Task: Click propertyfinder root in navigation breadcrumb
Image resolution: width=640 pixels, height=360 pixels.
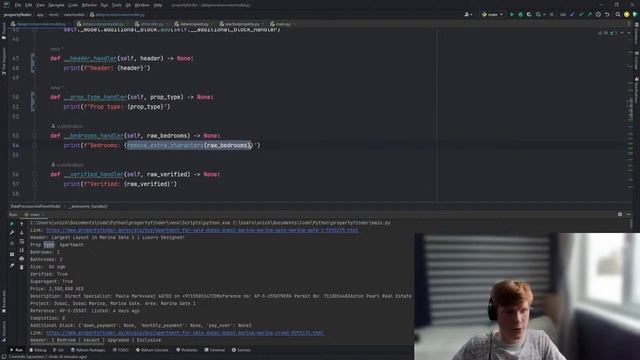Action: click(18, 14)
